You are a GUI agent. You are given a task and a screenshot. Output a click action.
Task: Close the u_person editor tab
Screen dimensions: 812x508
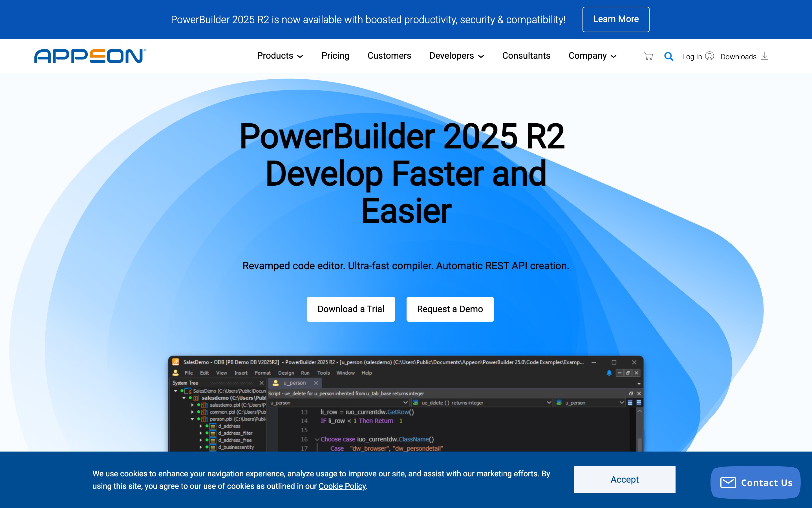pos(316,383)
